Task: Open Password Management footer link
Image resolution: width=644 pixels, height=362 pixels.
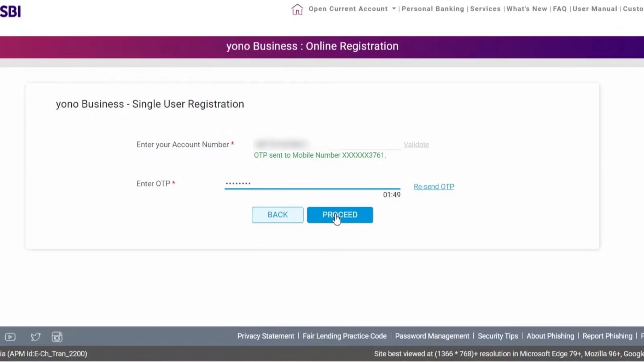Action: [x=432, y=336]
